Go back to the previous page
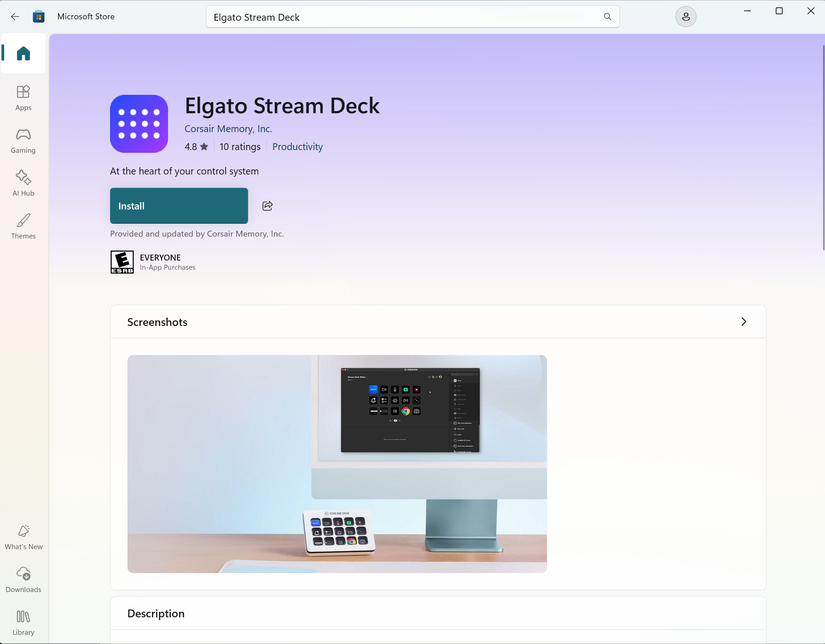 (x=15, y=16)
